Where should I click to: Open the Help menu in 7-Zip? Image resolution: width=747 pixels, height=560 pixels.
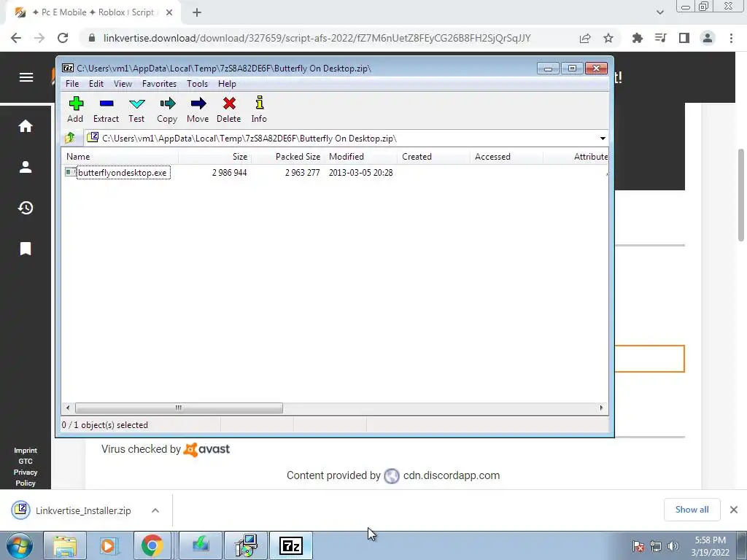point(227,84)
